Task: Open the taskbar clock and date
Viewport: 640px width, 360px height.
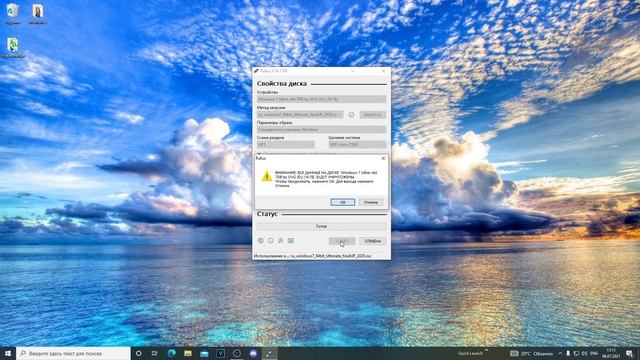Action: coord(611,353)
